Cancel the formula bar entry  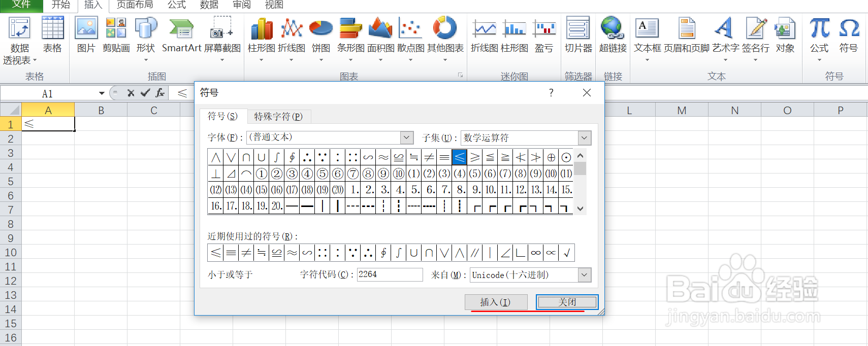131,93
